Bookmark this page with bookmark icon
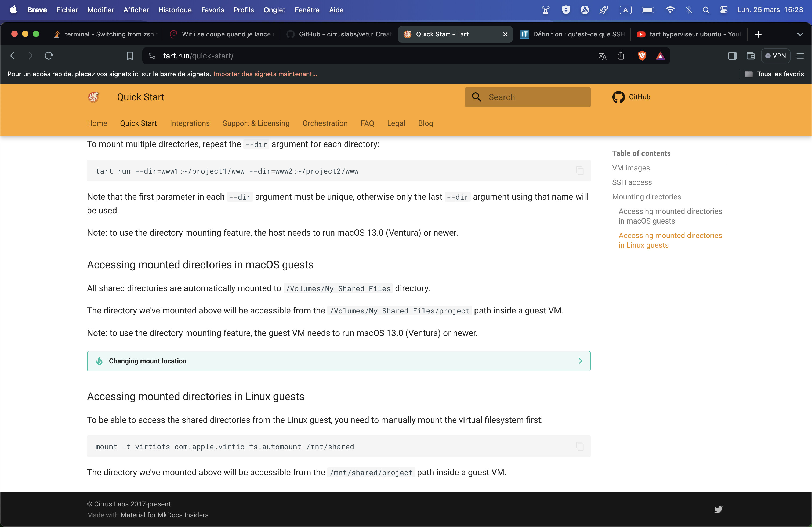The width and height of the screenshot is (812, 527). click(x=130, y=56)
